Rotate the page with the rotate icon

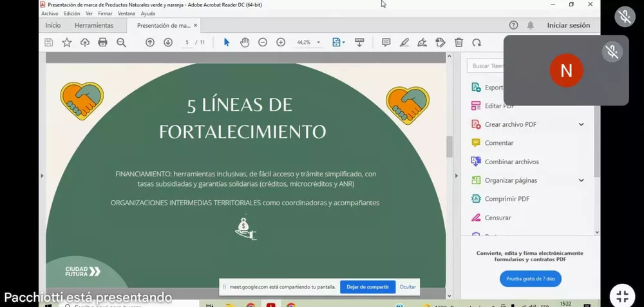(x=477, y=42)
